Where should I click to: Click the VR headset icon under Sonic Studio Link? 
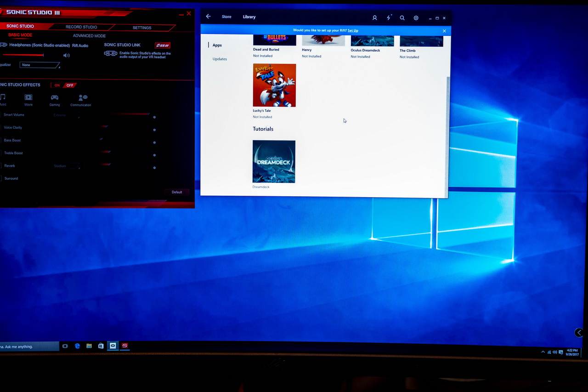coord(110,53)
